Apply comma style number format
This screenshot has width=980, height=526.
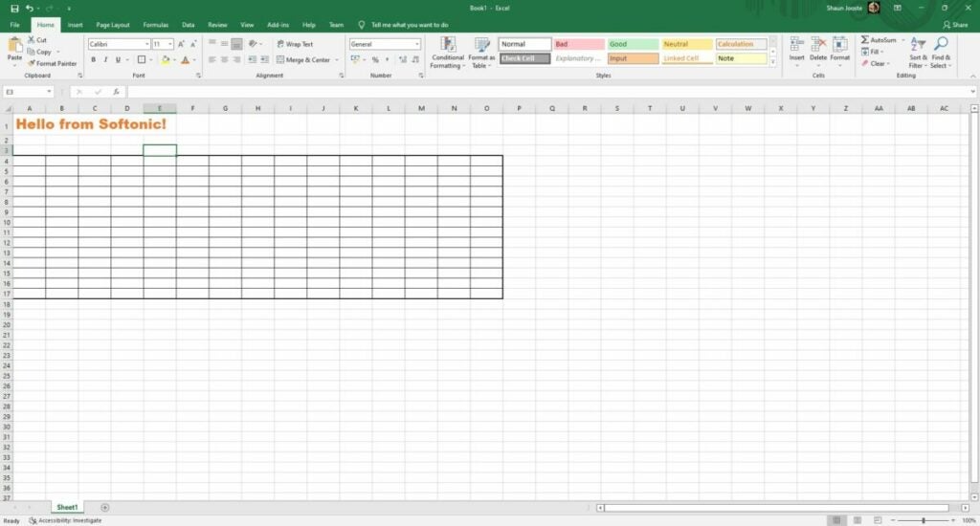coord(387,60)
